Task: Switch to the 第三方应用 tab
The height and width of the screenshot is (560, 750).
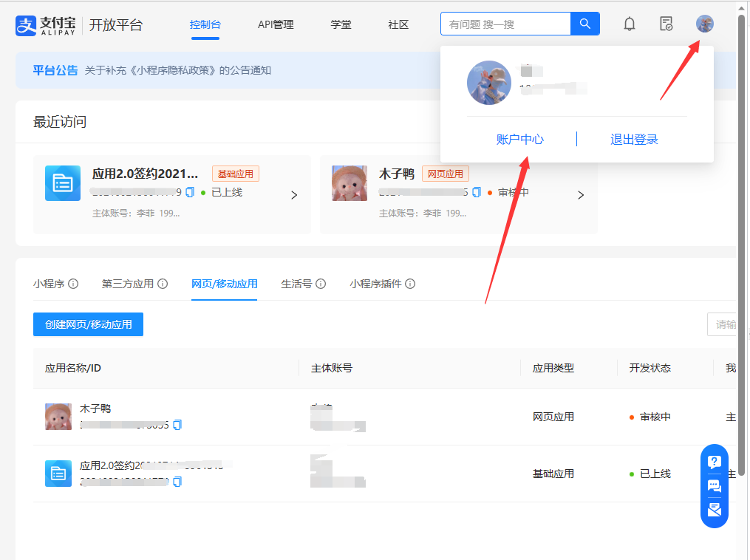Action: pyautogui.click(x=129, y=283)
